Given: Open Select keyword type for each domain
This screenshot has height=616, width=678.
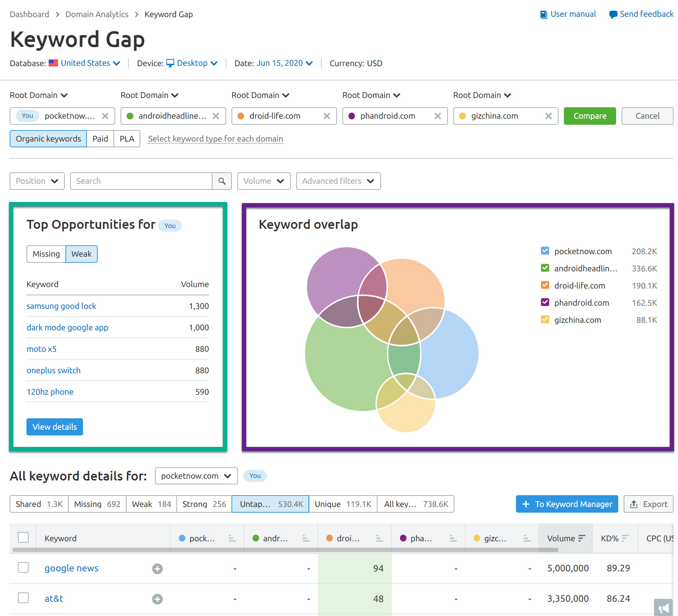Looking at the screenshot, I should pos(216,139).
